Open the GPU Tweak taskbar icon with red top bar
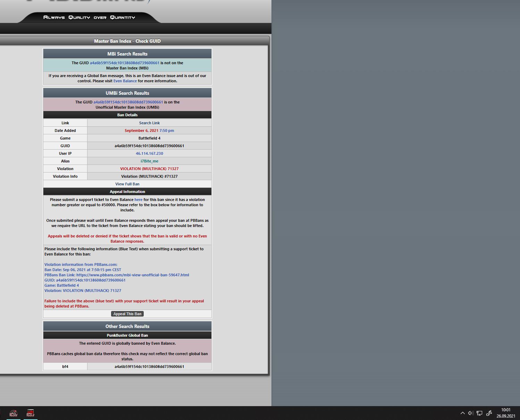 point(31,413)
